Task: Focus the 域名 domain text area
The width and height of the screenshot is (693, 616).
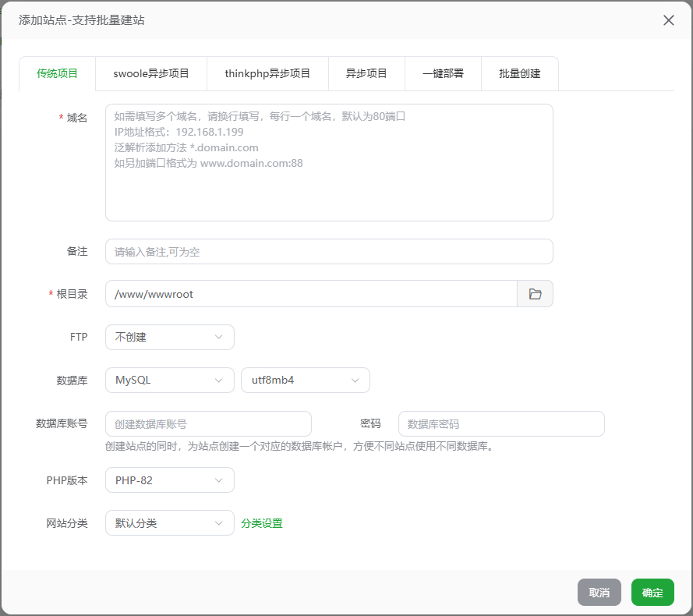Action: click(329, 163)
